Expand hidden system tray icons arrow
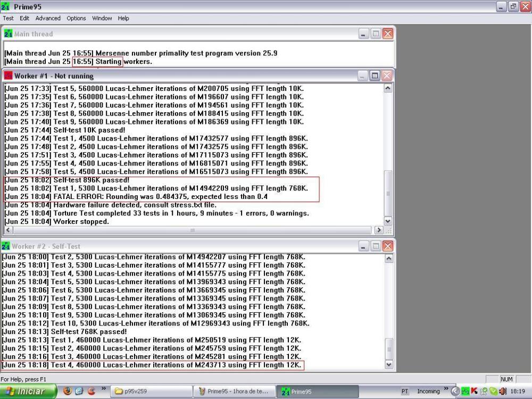The width and height of the screenshot is (532, 399). [455, 391]
